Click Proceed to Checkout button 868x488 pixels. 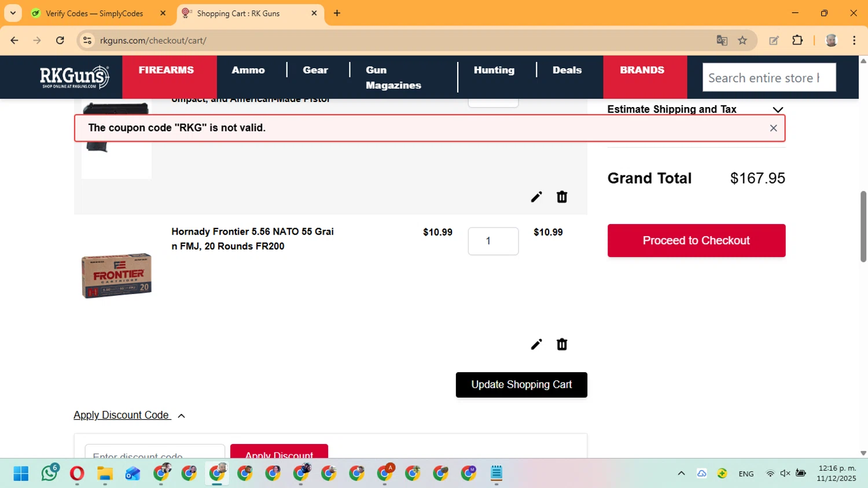pos(696,240)
